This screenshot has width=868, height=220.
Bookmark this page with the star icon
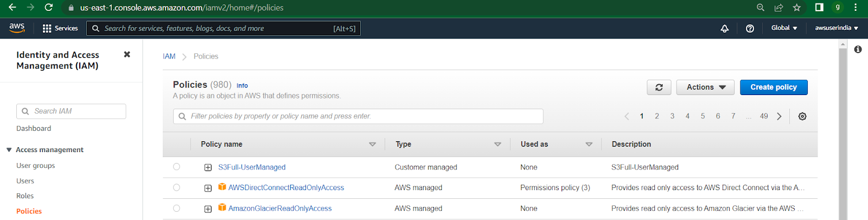point(796,8)
